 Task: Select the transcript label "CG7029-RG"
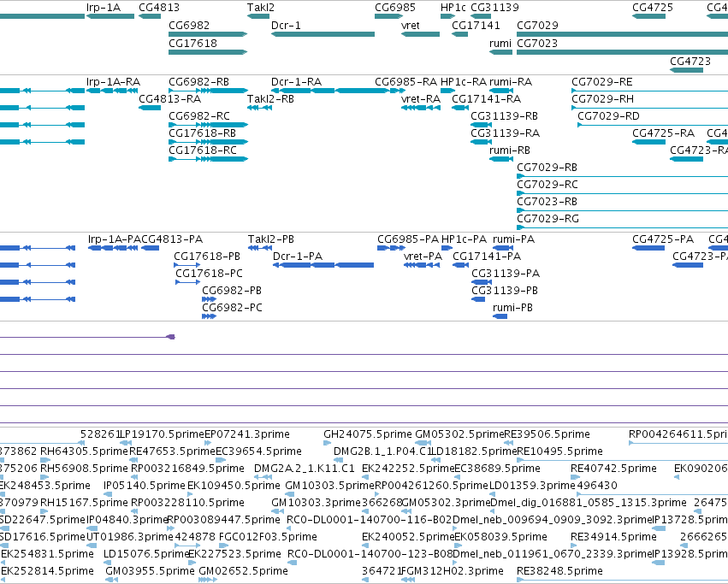coord(547,219)
